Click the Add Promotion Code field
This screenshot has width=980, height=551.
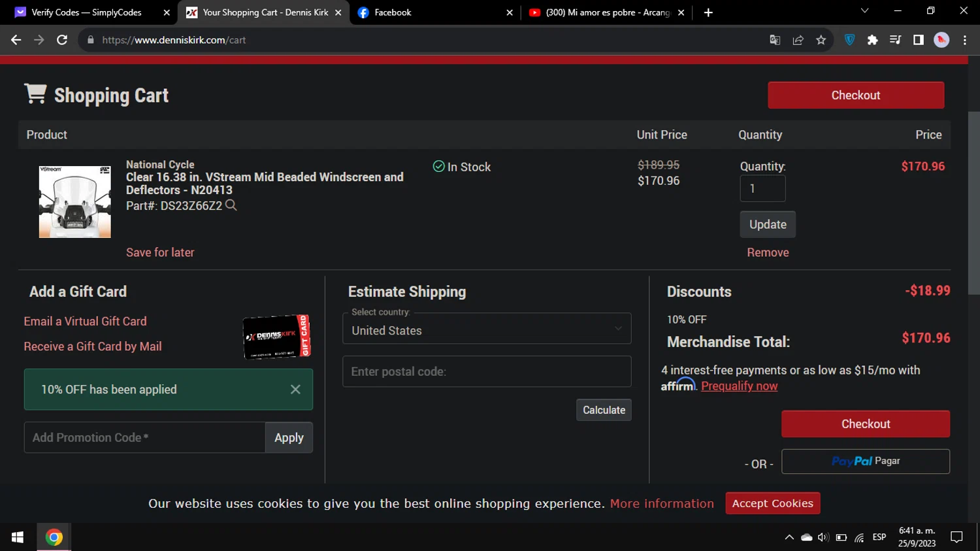click(x=144, y=437)
